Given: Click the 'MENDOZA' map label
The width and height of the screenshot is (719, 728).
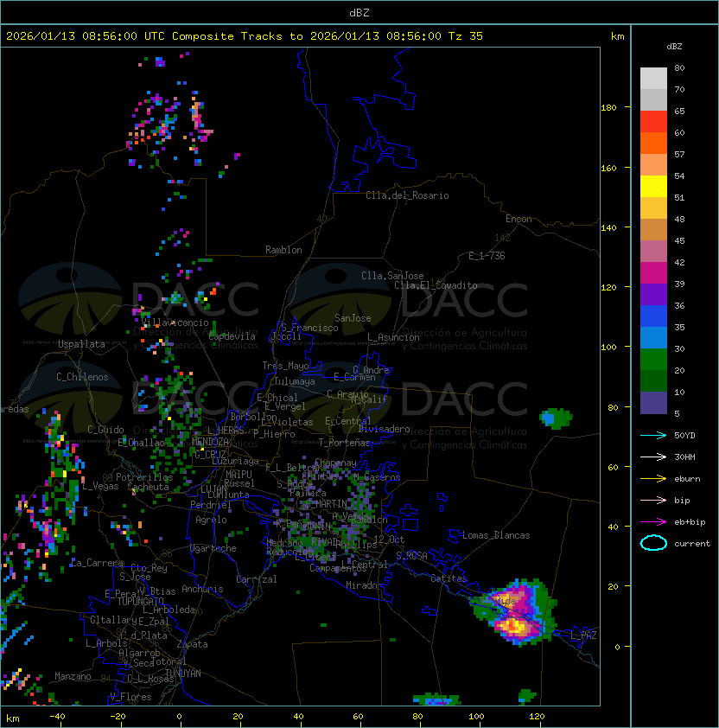Looking at the screenshot, I should click(210, 442).
